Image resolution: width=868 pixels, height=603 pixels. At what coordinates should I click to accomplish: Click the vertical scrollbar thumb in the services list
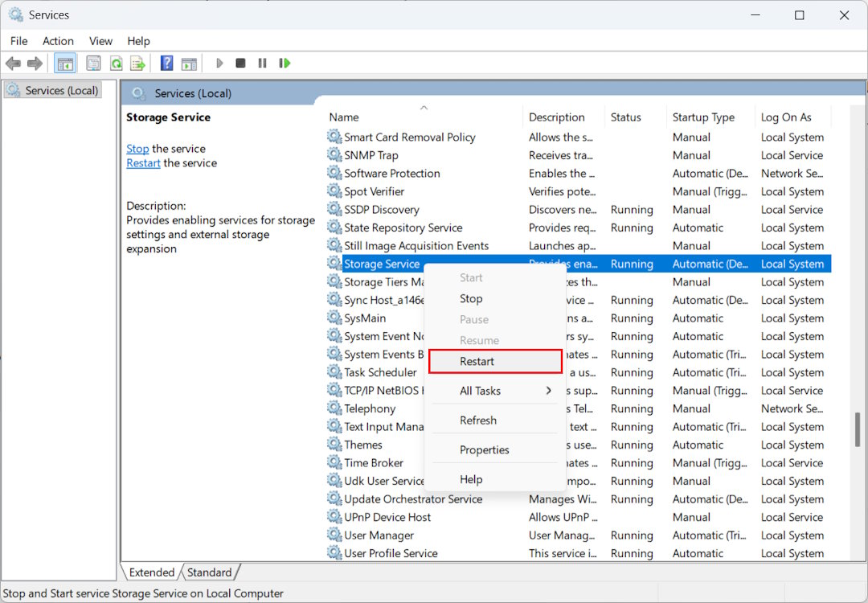coord(859,429)
